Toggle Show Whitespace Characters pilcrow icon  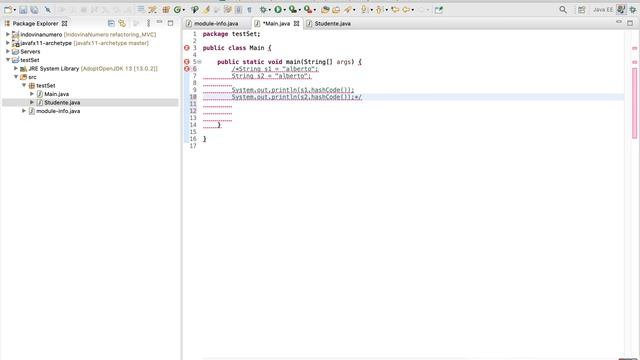click(249, 10)
